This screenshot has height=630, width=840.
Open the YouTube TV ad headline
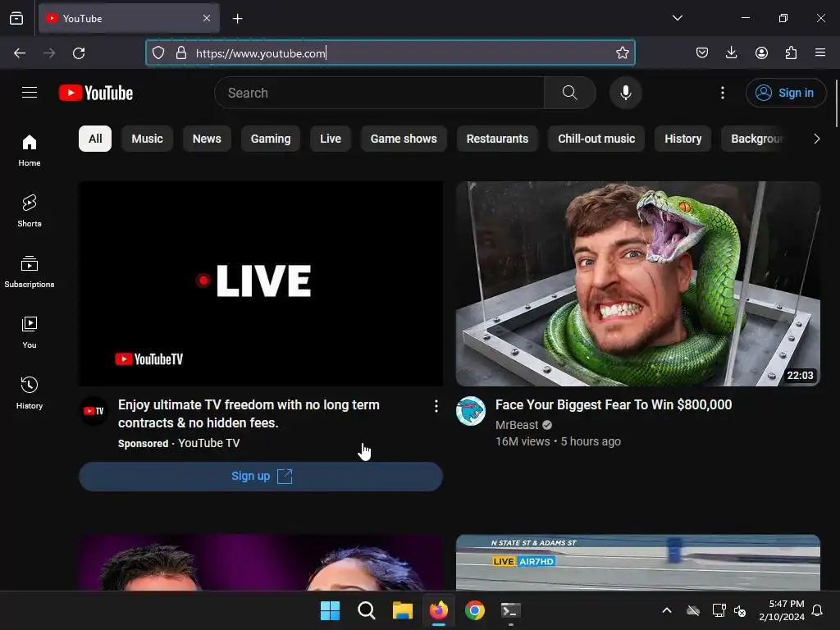pyautogui.click(x=249, y=413)
